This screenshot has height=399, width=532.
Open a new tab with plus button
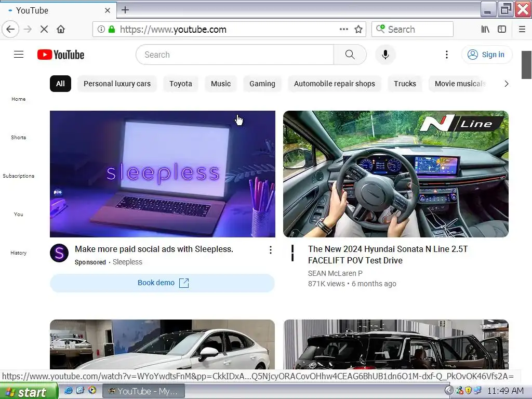pos(125,10)
